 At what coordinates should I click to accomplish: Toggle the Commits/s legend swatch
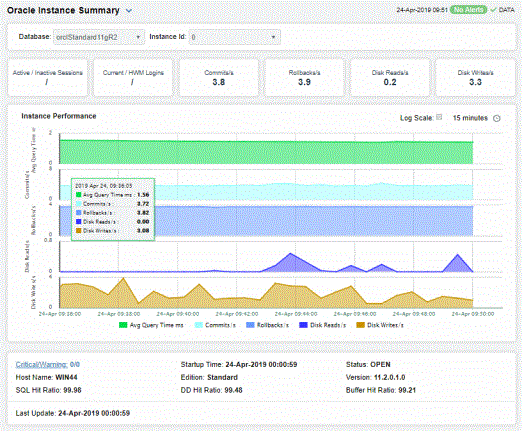(198, 325)
